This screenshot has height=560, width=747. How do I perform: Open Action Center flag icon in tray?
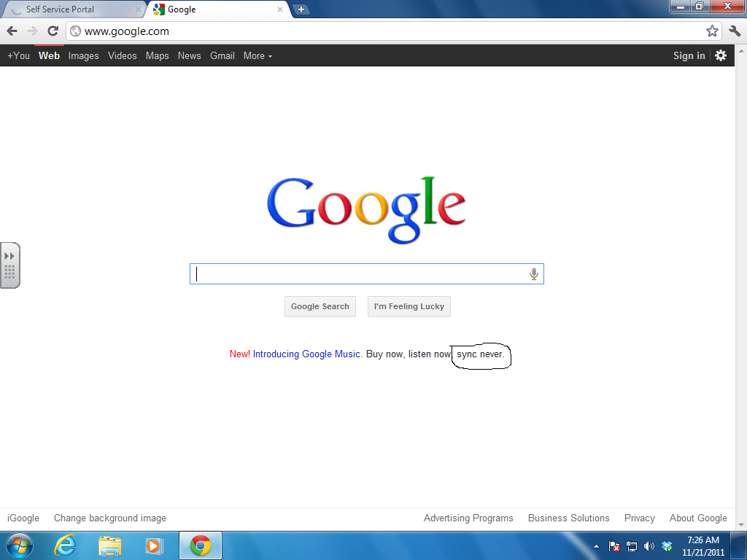pos(614,546)
